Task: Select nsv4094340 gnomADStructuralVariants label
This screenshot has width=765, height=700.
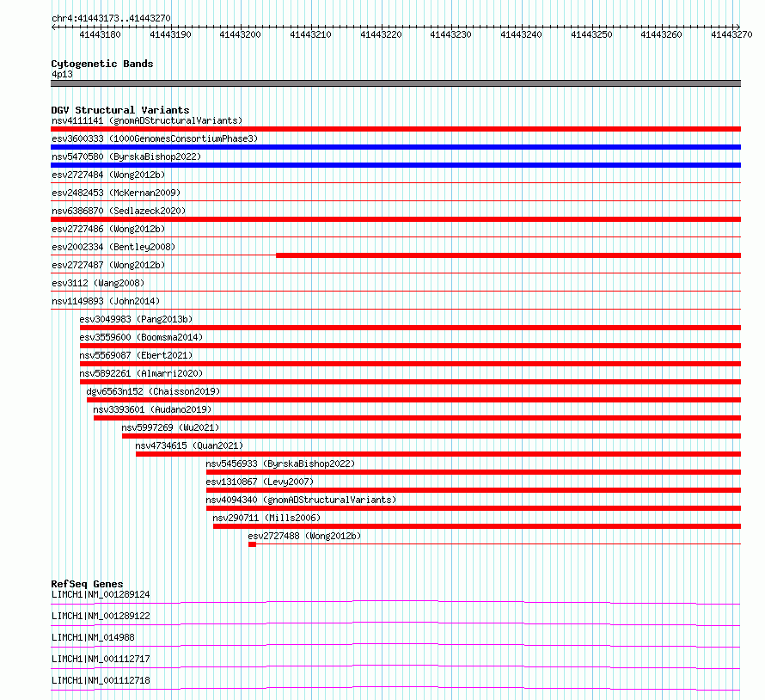Action: tap(301, 500)
